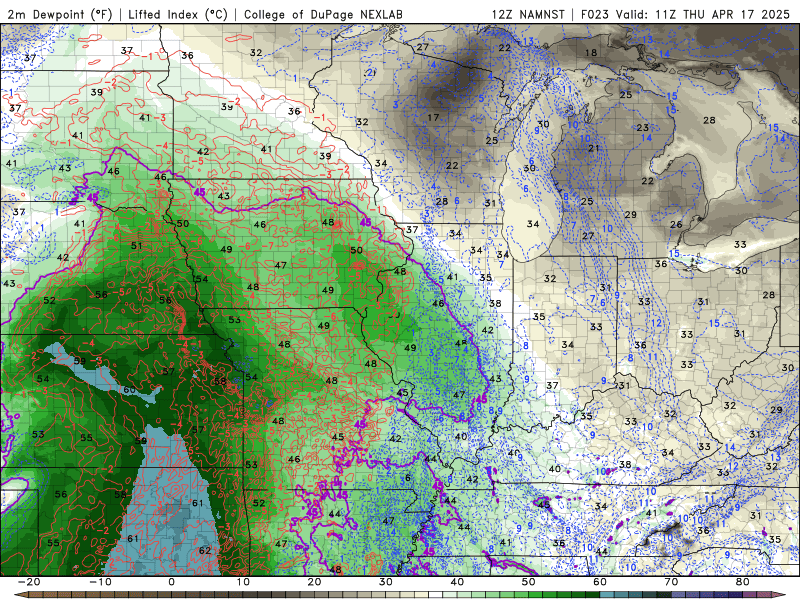The width and height of the screenshot is (800, 600).
Task: Click the dewpoint value 17 in Wisconsin
Action: 433,117
